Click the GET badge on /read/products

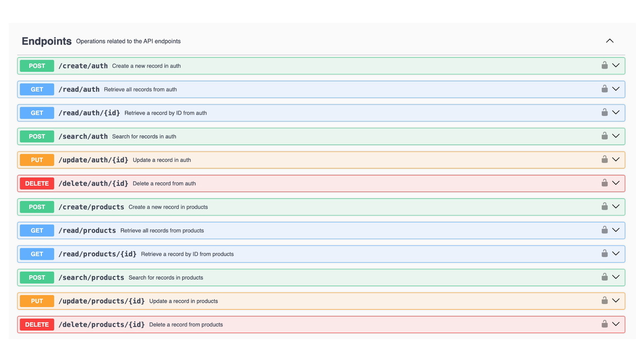coord(36,230)
